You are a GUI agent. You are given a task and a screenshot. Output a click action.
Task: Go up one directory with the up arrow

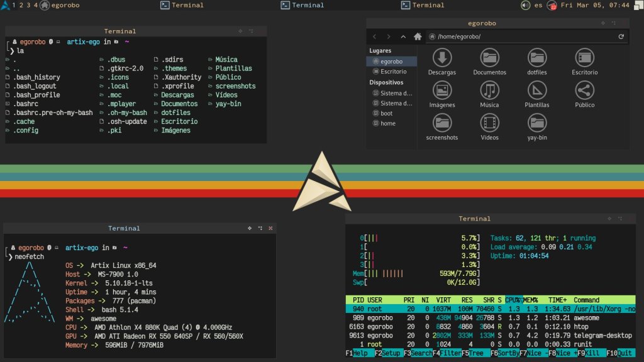pyautogui.click(x=403, y=37)
